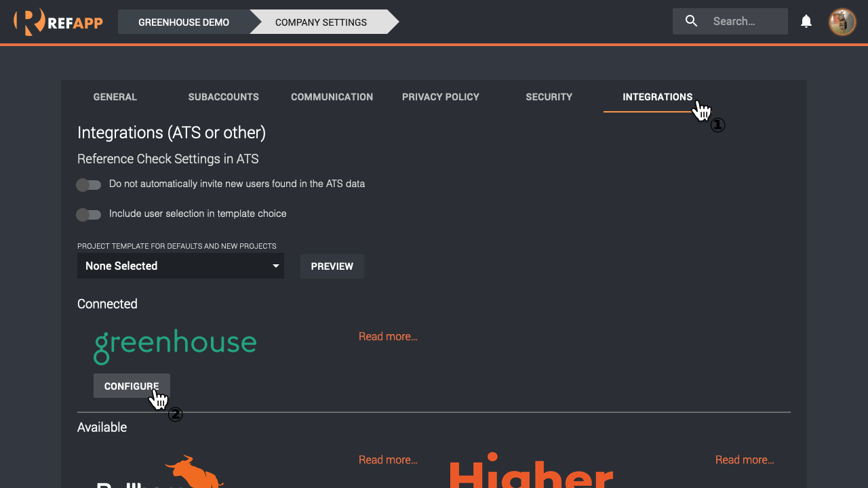868x488 pixels.
Task: Open the user avatar menu
Action: (x=842, y=22)
